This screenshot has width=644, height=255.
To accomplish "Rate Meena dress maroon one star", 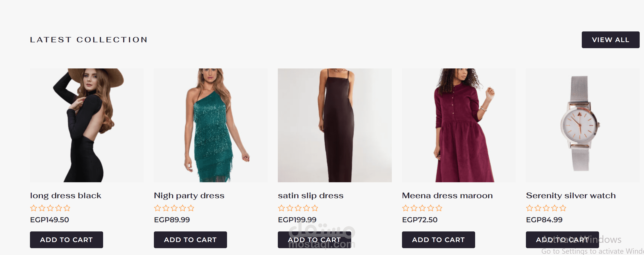I will (x=406, y=208).
